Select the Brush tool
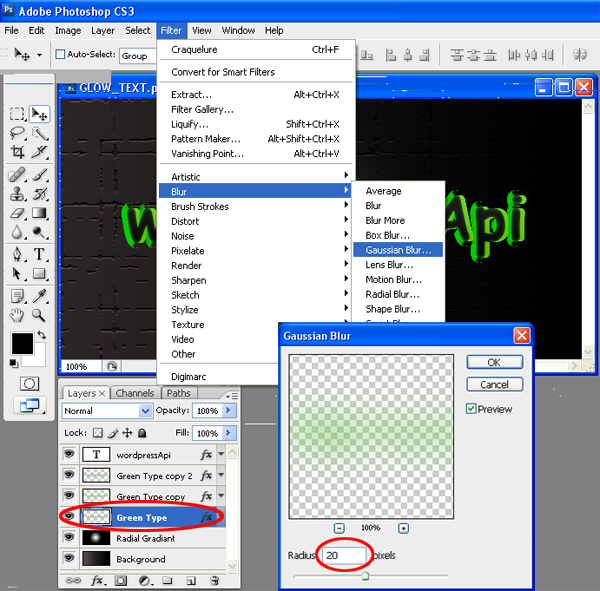 pos(39,175)
